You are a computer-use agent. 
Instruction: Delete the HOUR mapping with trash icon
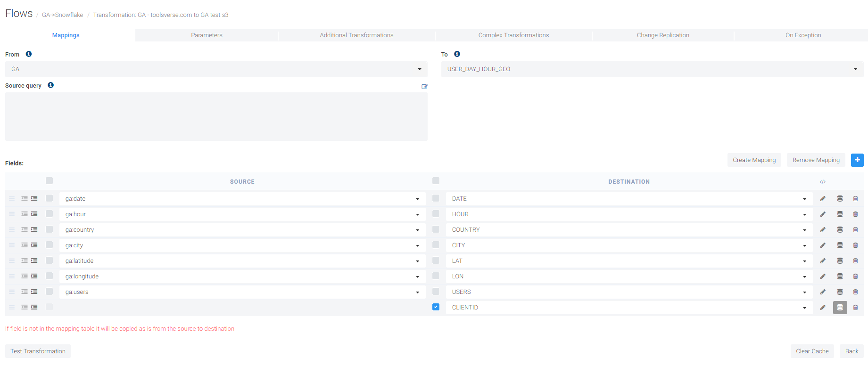pyautogui.click(x=855, y=214)
